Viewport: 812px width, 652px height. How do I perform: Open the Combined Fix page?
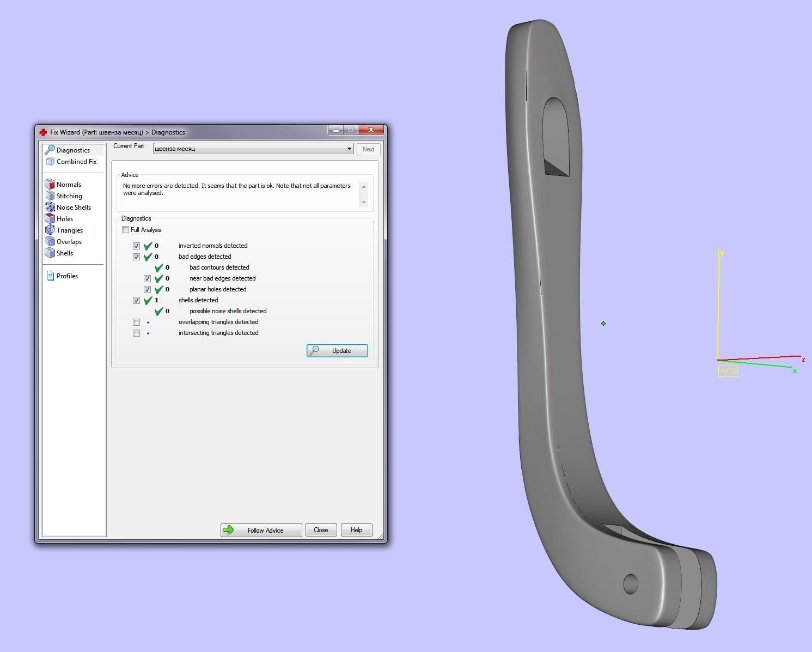[x=71, y=161]
